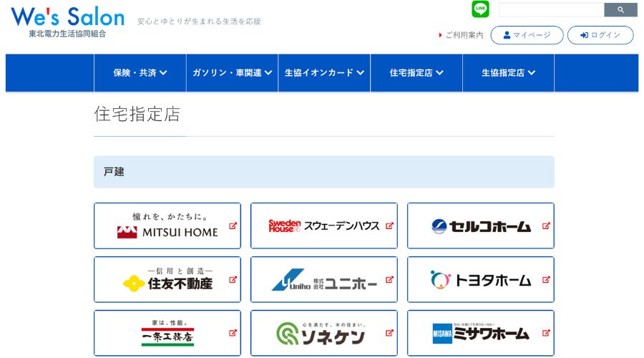Viewport: 644px width, 358px height.
Task: Open 保険・共済 menu
Action: tap(140, 73)
